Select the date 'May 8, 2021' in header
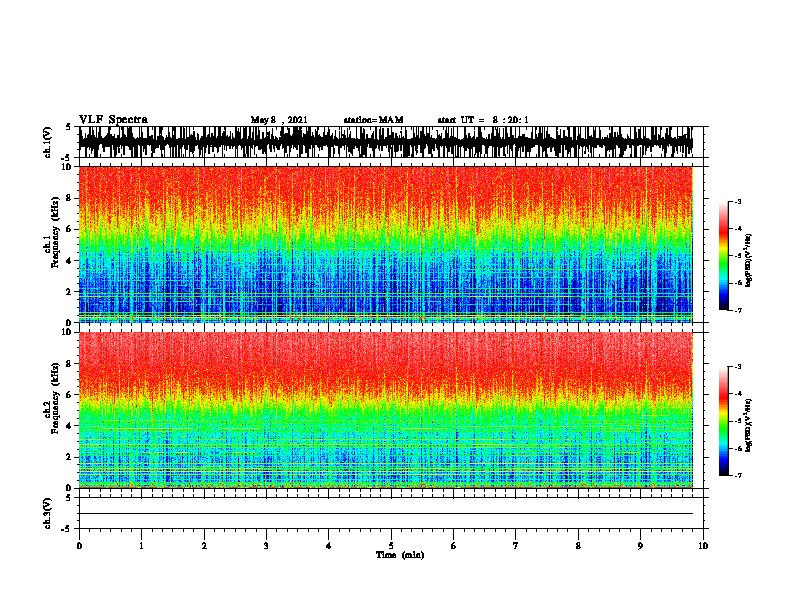The image size is (792, 612). [x=279, y=120]
